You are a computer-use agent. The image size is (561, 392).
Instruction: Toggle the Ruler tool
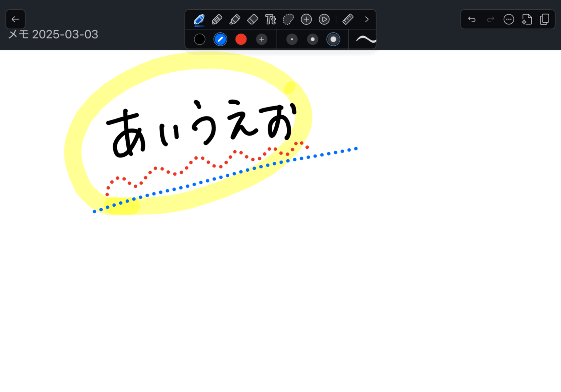coord(348,19)
